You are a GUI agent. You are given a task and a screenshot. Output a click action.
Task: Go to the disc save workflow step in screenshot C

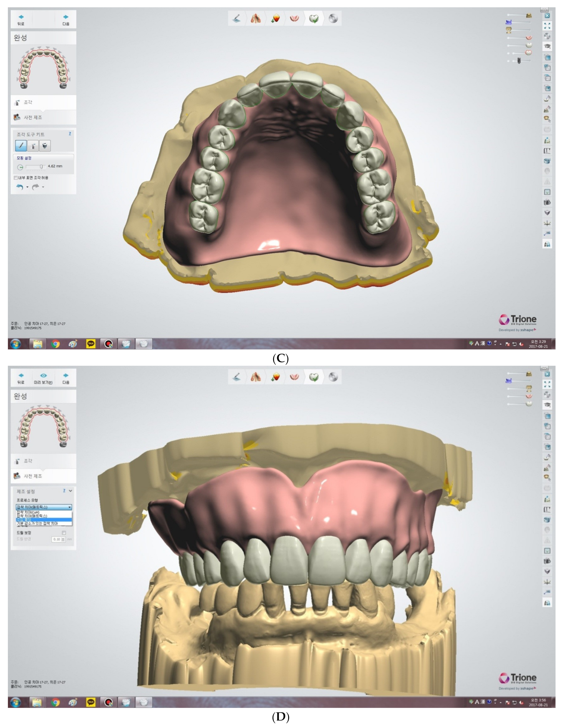(x=333, y=18)
